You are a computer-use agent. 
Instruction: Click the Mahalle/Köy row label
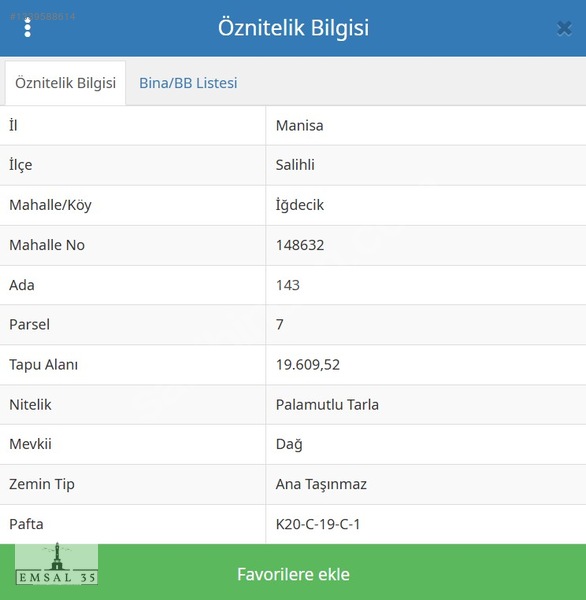point(50,205)
